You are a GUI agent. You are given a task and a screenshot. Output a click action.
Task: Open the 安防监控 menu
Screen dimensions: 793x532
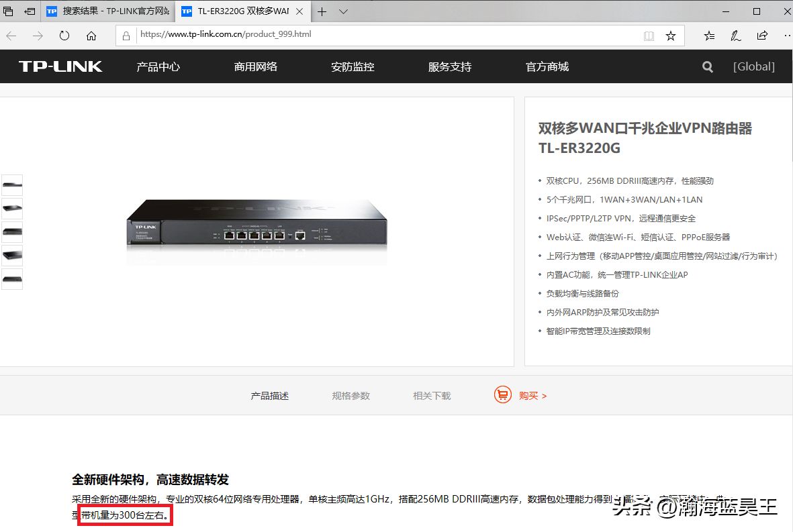[353, 66]
